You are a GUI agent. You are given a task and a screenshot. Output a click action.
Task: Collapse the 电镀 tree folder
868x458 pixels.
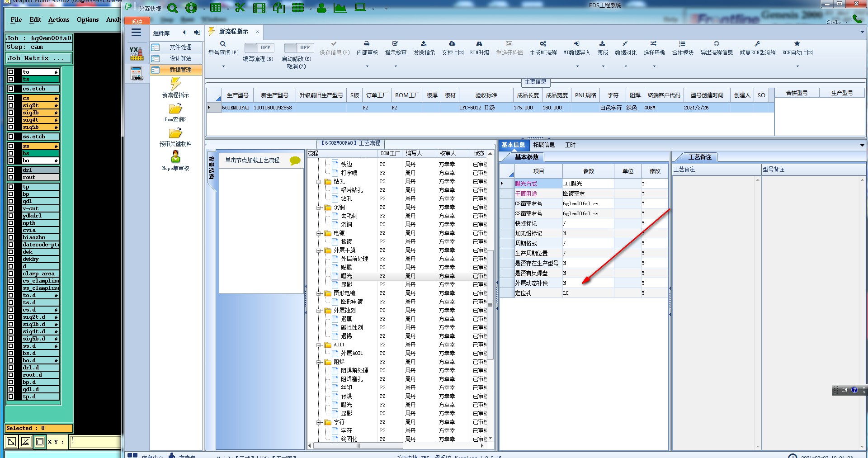tap(318, 233)
